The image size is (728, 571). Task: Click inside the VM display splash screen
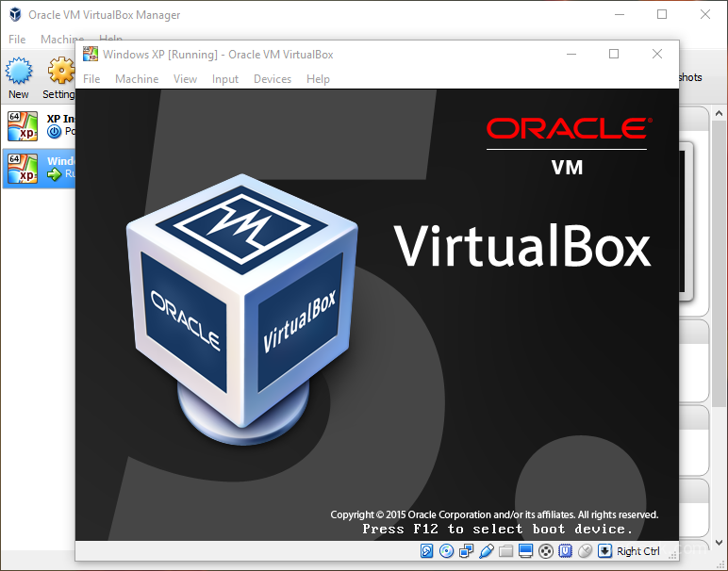[377, 315]
